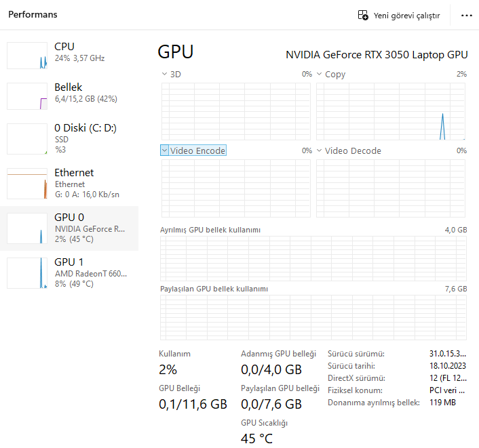Screen dimensions: 479x448
Task: Click the 'Paylaşılan GPU bellek kullanımı' graph
Action: (313, 317)
